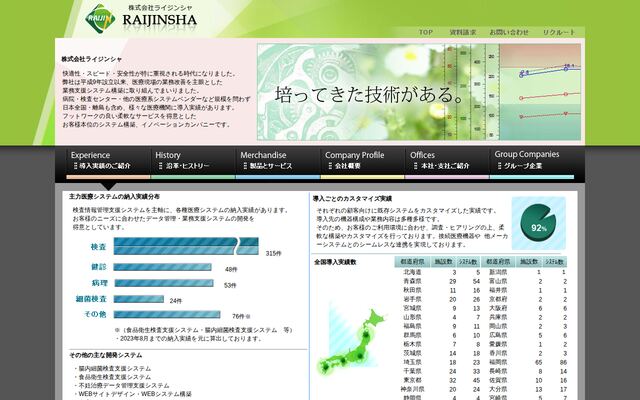Click the 不妊治療データ管理支援システム list item
Image resolution: width=640 pixels, height=400 pixels.
[124, 386]
